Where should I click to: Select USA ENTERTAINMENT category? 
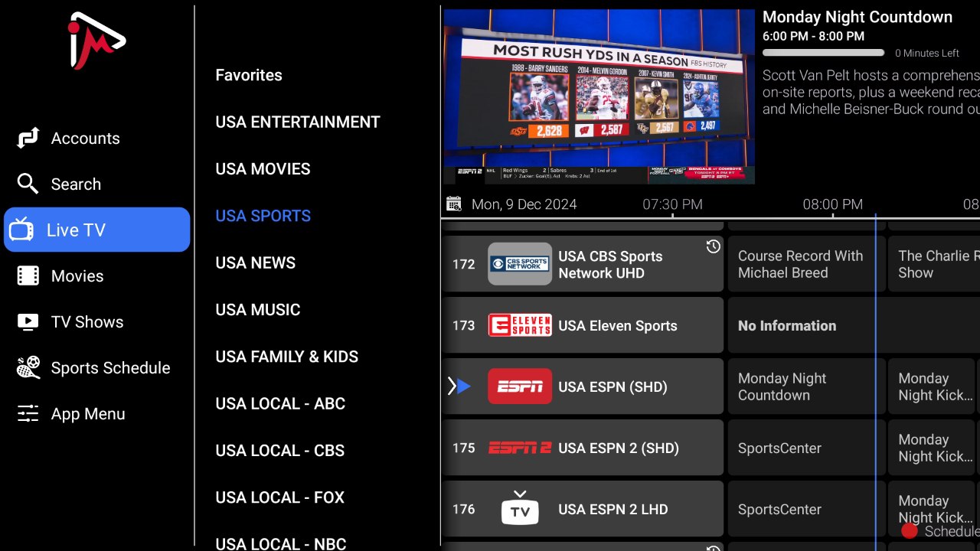coord(298,122)
